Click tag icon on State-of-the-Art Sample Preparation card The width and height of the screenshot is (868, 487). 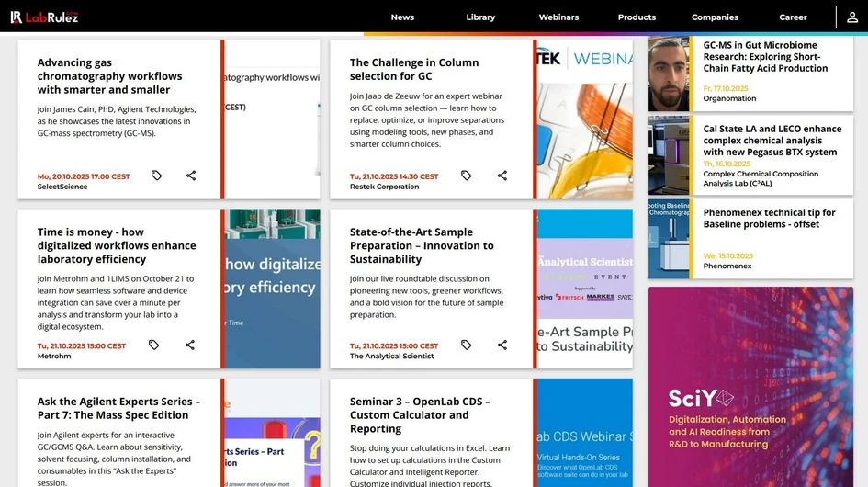(x=466, y=345)
